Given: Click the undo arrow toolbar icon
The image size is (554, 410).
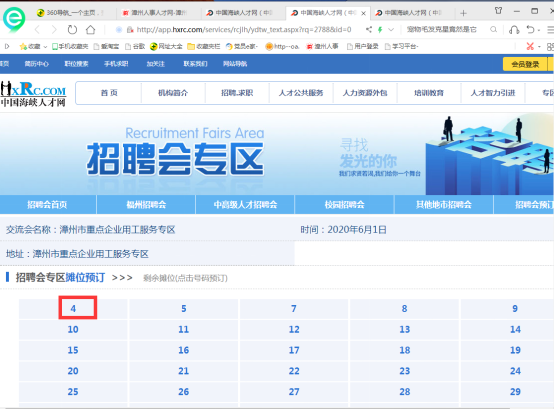Looking at the screenshot, I should point(530,29).
